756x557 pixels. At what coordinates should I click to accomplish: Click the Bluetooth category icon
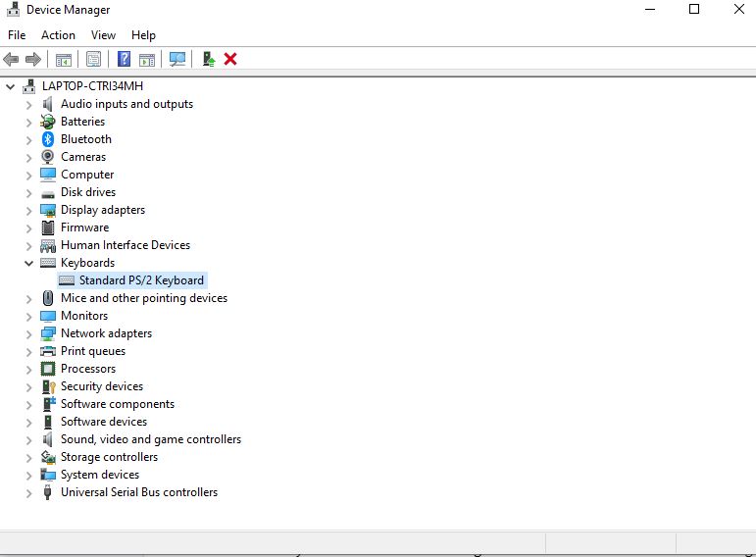[x=48, y=139]
